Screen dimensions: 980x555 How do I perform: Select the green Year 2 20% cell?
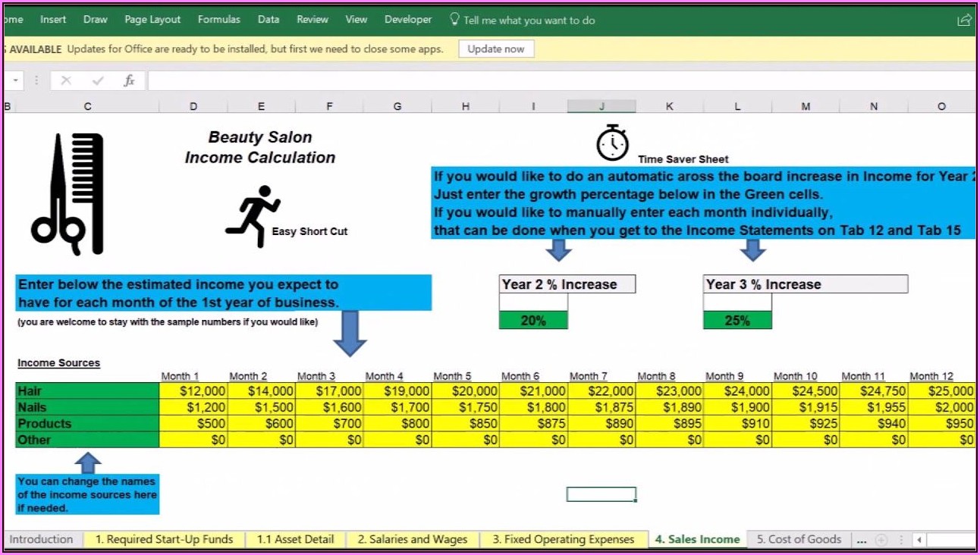click(533, 321)
